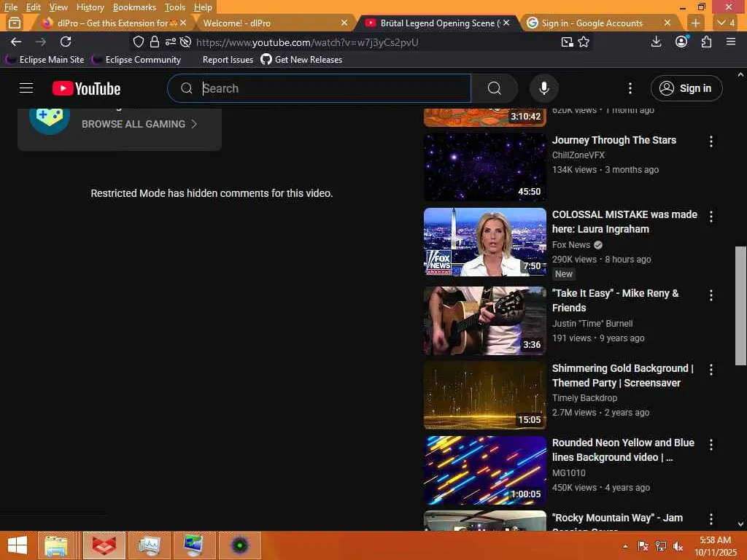The image size is (747, 560).
Task: Open the Tools menu
Action: point(174,7)
